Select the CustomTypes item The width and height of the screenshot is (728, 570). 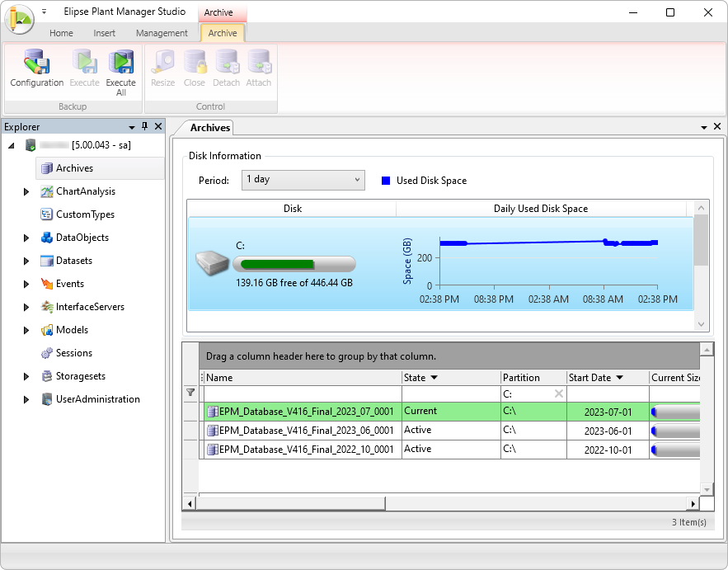coord(84,214)
